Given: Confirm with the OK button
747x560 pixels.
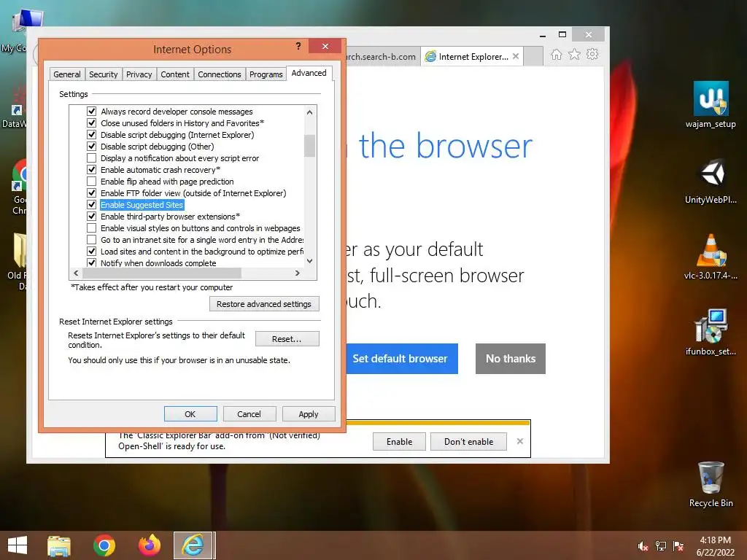Looking at the screenshot, I should 190,414.
